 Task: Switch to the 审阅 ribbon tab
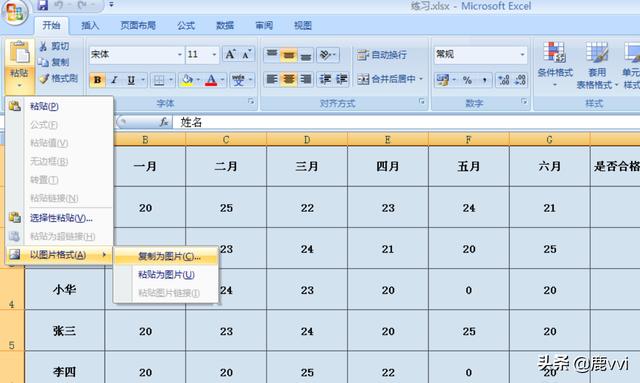coord(264,26)
